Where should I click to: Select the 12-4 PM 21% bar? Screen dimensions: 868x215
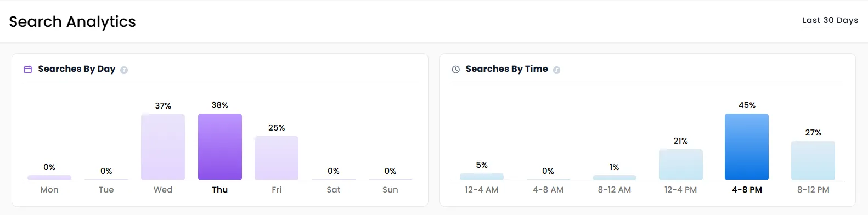pyautogui.click(x=681, y=165)
